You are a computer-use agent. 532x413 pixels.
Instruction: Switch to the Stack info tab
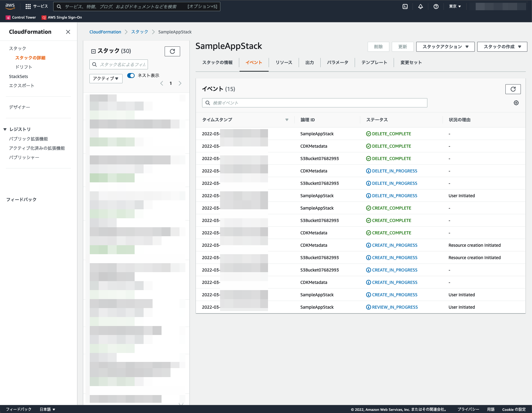point(217,63)
